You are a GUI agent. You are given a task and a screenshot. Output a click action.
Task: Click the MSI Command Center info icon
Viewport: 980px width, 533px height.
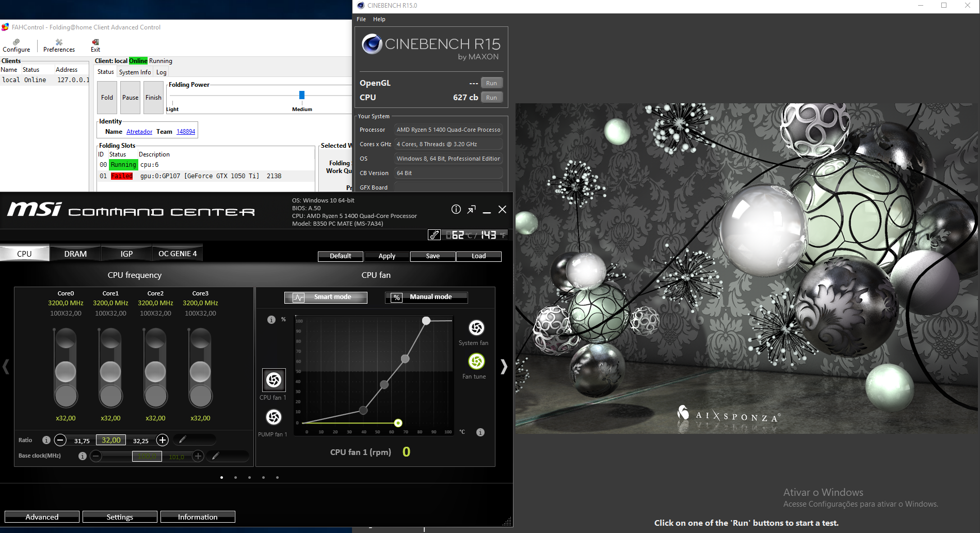[x=456, y=209]
